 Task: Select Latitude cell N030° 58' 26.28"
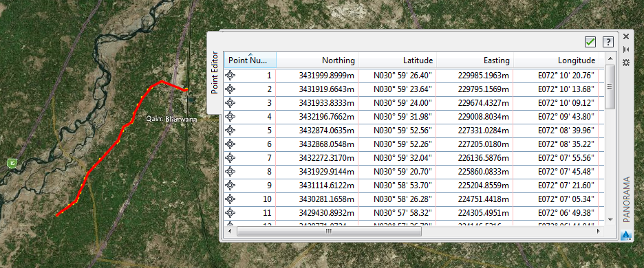click(x=397, y=199)
